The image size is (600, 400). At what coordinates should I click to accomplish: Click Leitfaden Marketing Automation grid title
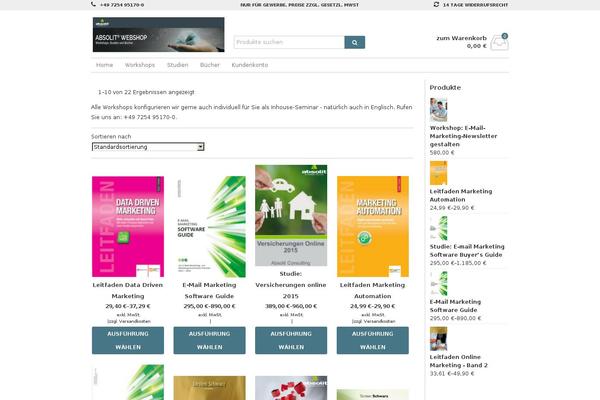point(372,291)
